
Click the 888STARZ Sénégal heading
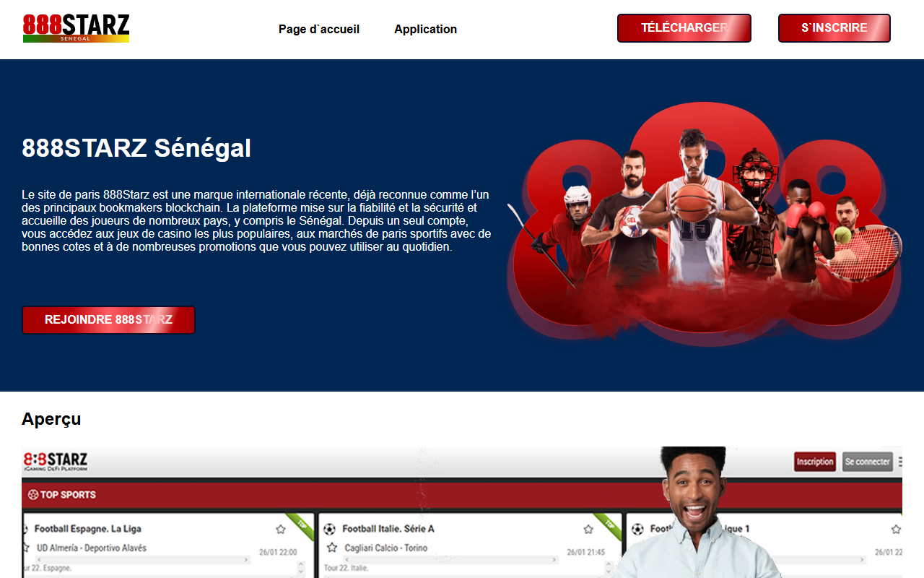click(x=136, y=148)
